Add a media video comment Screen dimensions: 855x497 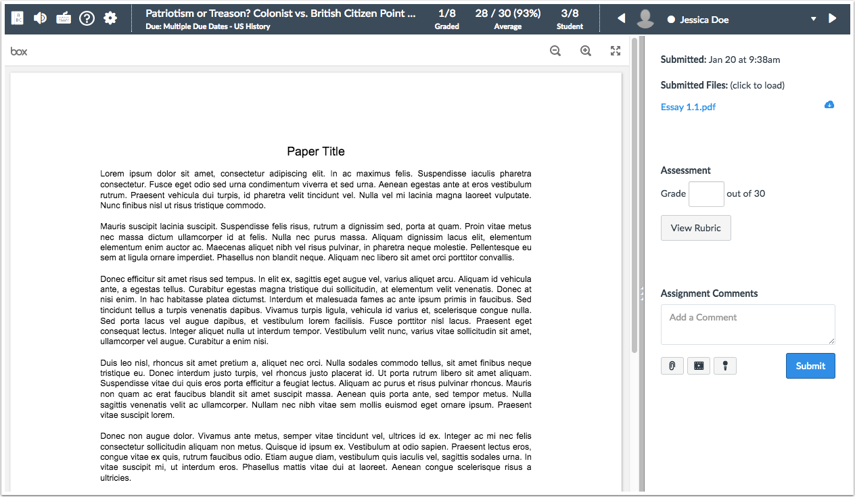699,366
